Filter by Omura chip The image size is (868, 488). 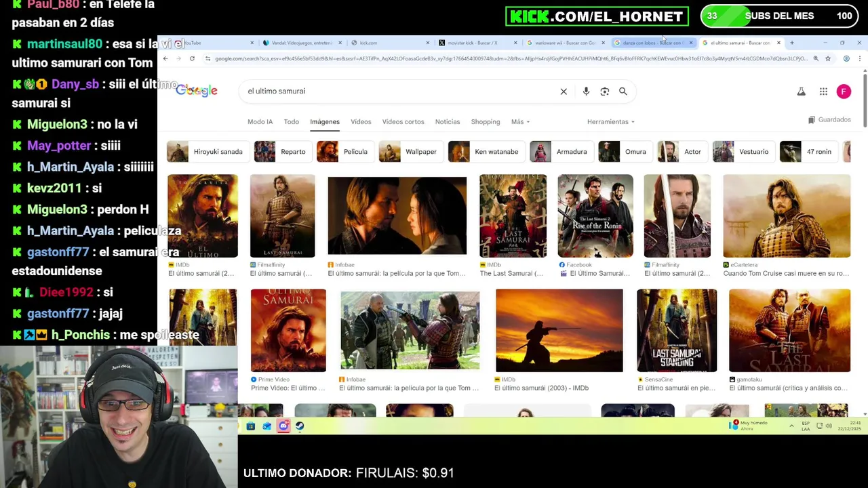[x=625, y=152]
